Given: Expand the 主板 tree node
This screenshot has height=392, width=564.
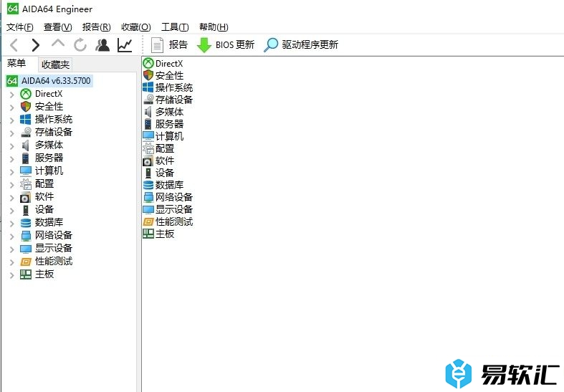Looking at the screenshot, I should pyautogui.click(x=12, y=275).
